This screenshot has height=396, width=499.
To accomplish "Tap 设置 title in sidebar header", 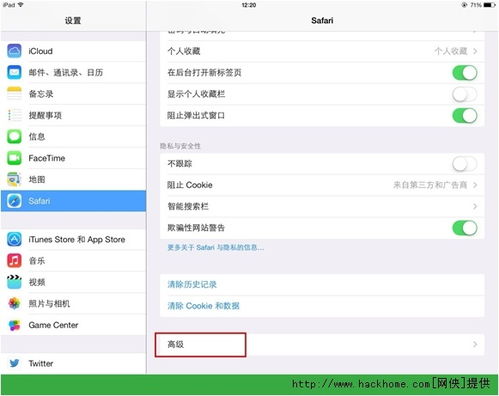I will (73, 20).
